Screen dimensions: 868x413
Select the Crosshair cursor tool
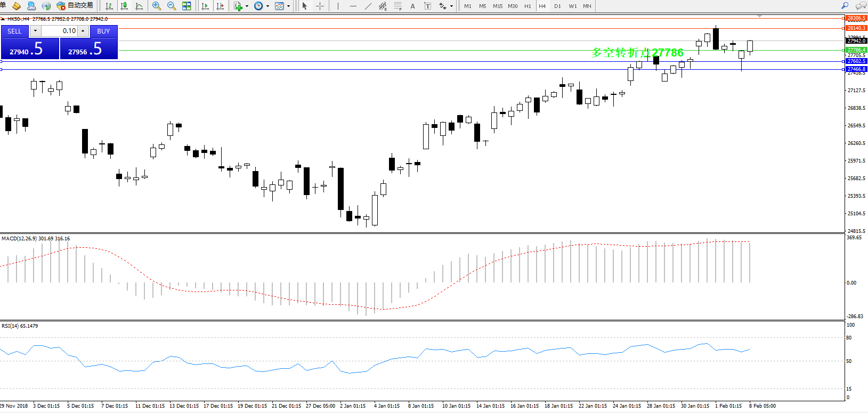tap(320, 6)
